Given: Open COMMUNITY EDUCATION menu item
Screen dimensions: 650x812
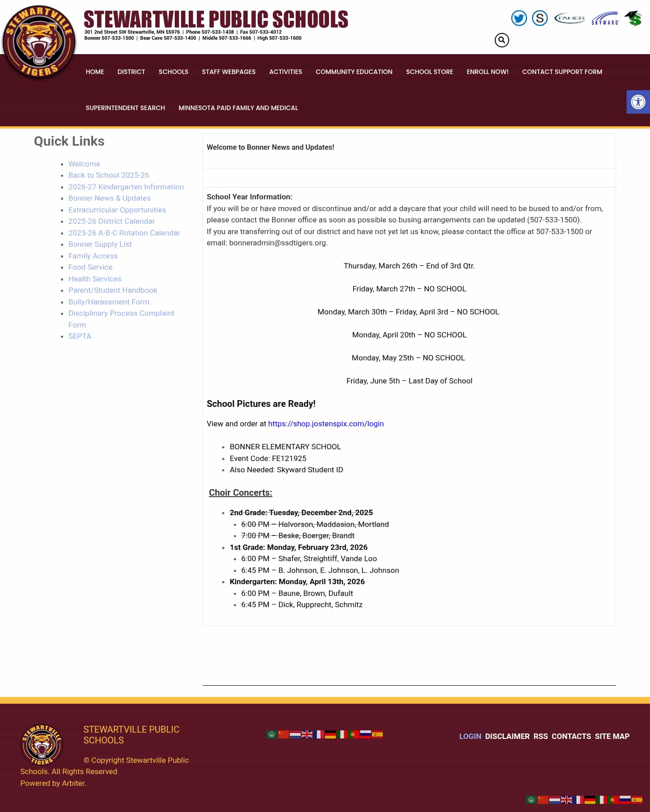Looking at the screenshot, I should [x=354, y=72].
